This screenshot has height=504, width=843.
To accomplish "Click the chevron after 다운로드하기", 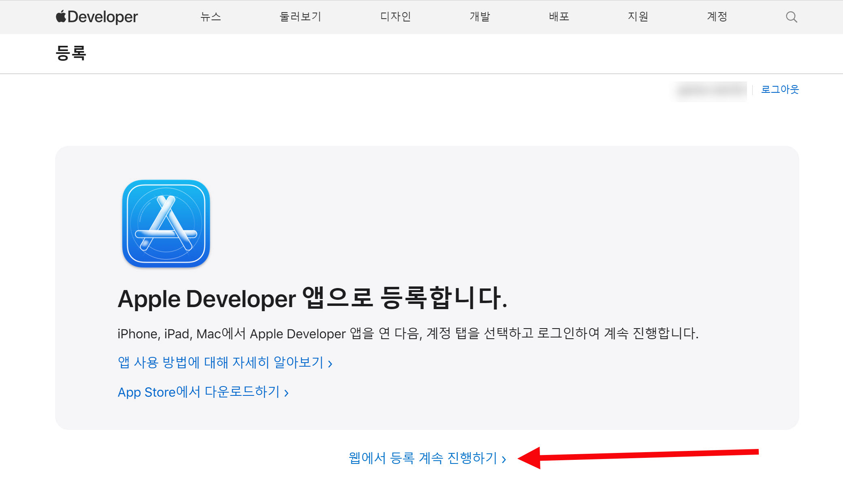I will (x=286, y=393).
